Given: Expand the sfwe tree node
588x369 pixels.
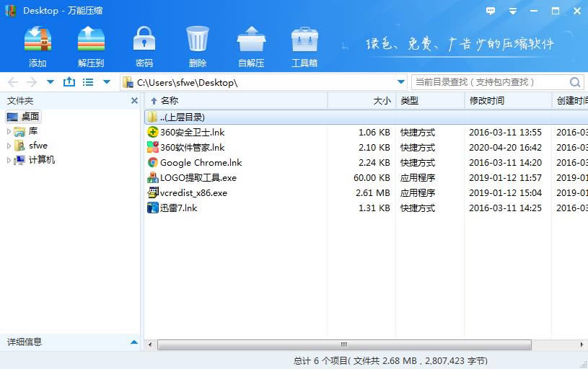Looking at the screenshot, I should [x=9, y=146].
